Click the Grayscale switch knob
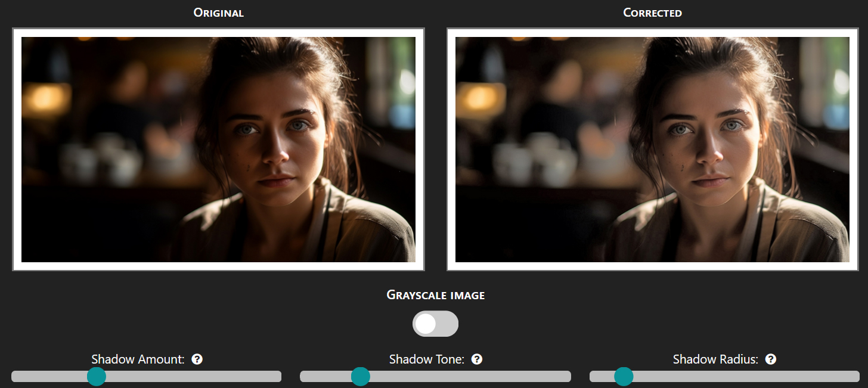The height and width of the screenshot is (388, 868). [424, 324]
